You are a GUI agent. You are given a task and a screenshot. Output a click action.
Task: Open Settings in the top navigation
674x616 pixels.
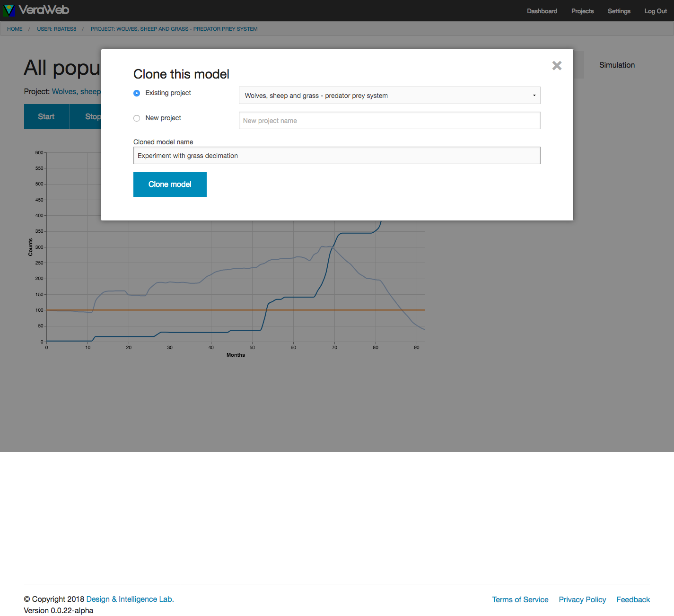point(619,11)
